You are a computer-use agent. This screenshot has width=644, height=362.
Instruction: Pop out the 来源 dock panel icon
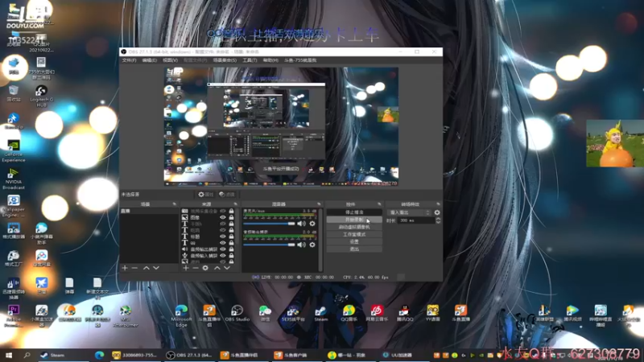tap(235, 204)
